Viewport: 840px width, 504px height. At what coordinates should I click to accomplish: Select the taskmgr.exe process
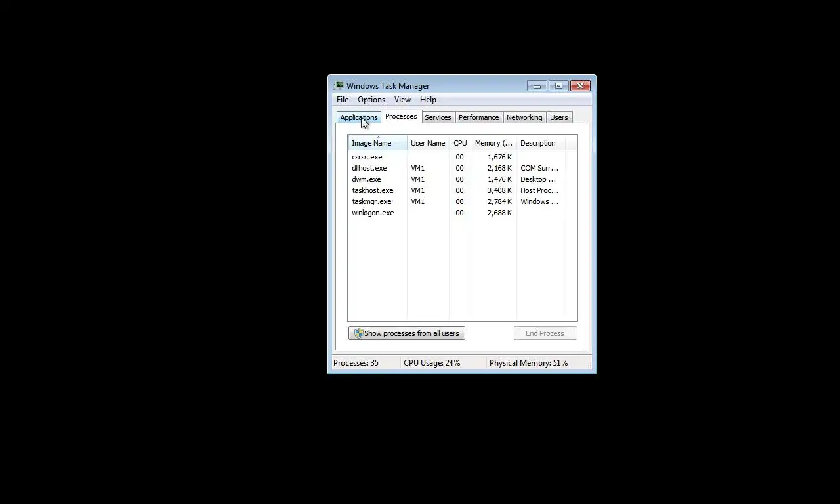[x=463, y=201]
